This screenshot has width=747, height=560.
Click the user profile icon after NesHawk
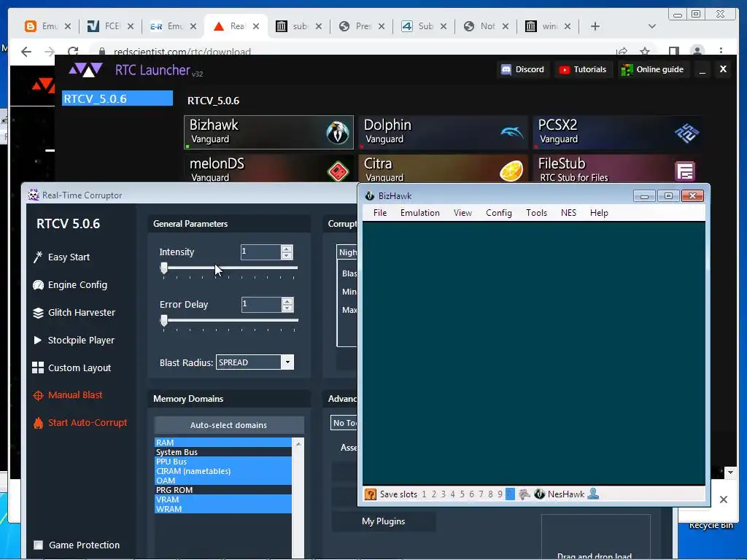click(x=593, y=494)
